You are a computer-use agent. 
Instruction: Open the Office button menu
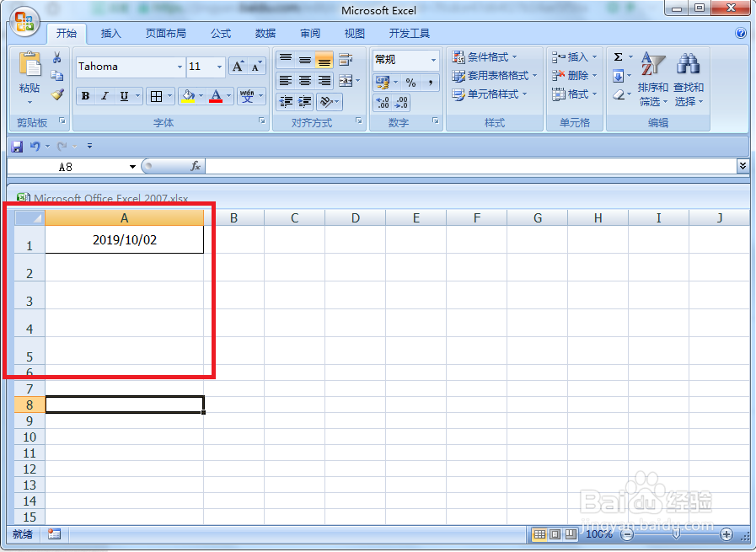coord(24,22)
